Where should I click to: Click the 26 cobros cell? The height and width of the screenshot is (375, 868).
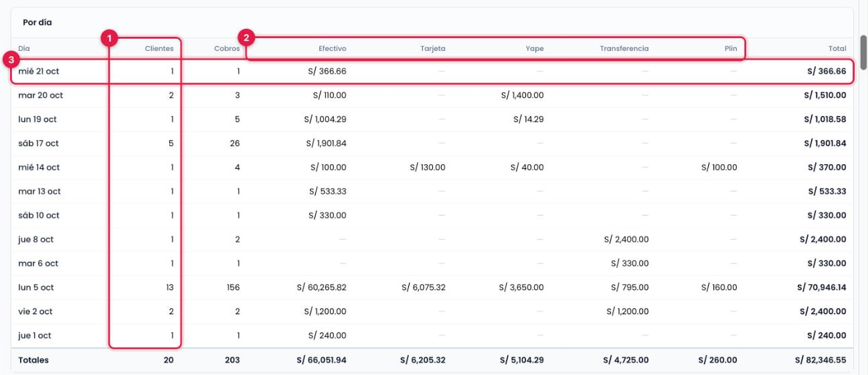coord(235,143)
